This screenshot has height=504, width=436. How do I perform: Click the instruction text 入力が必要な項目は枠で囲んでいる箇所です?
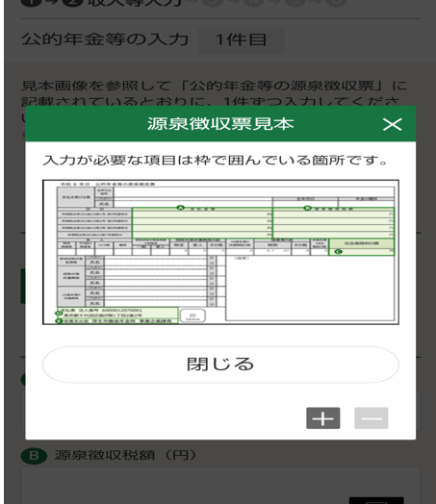pyautogui.click(x=215, y=160)
